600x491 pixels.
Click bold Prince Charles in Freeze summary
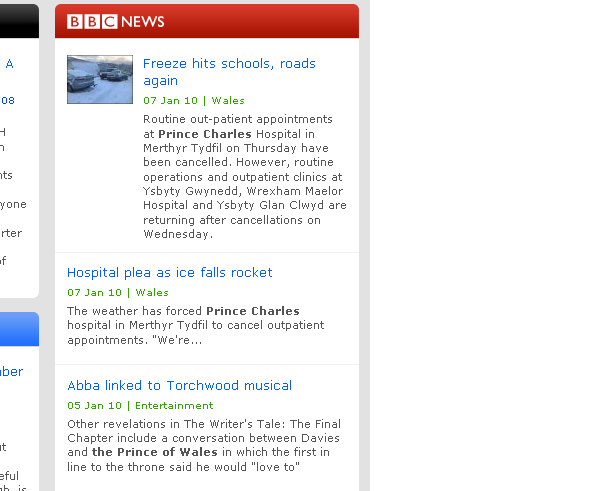pos(205,134)
